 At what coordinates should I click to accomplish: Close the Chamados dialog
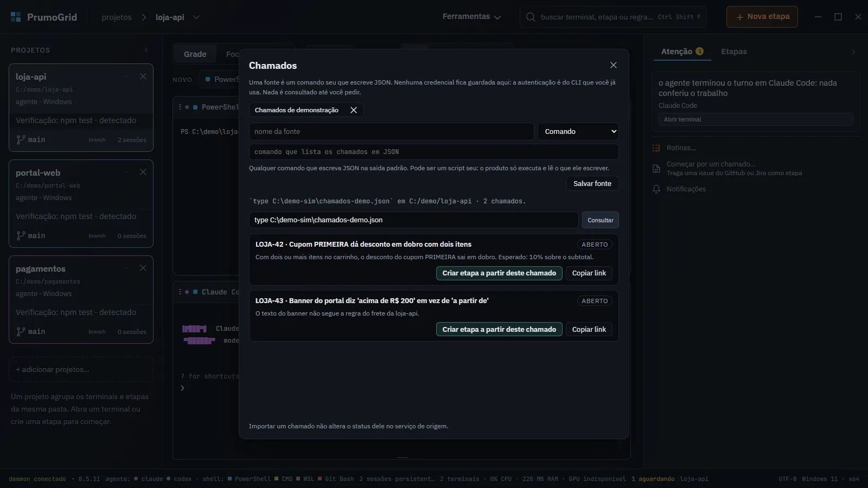pos(614,65)
